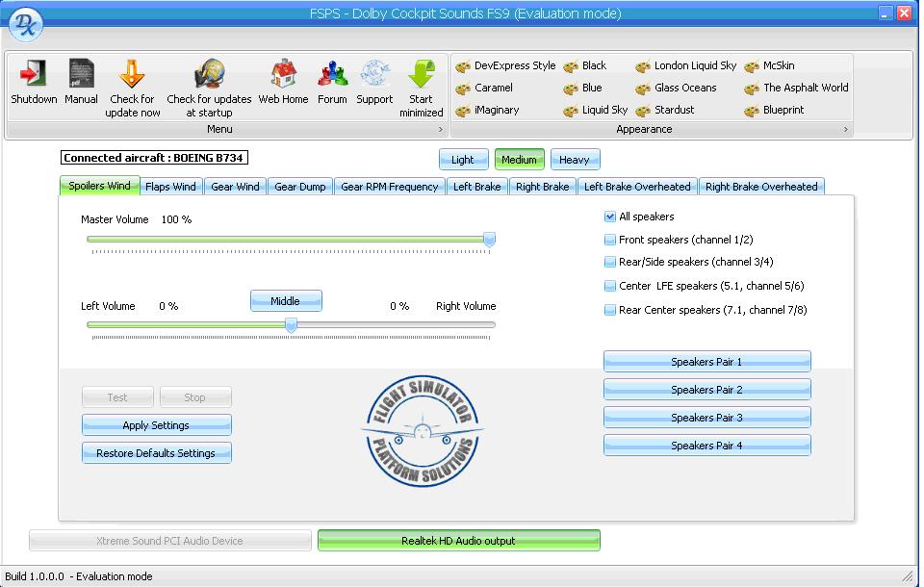Switch to the Spoilers Wind tab
Viewport: 924px width, 587px height.
point(99,186)
